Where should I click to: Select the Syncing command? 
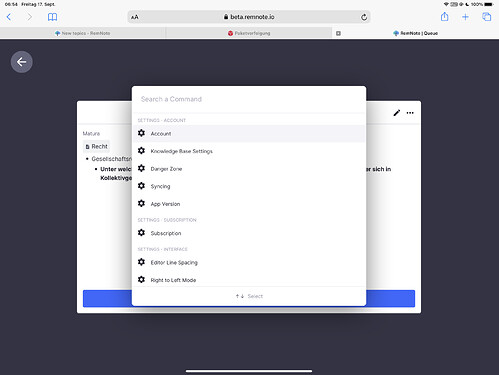tap(249, 186)
